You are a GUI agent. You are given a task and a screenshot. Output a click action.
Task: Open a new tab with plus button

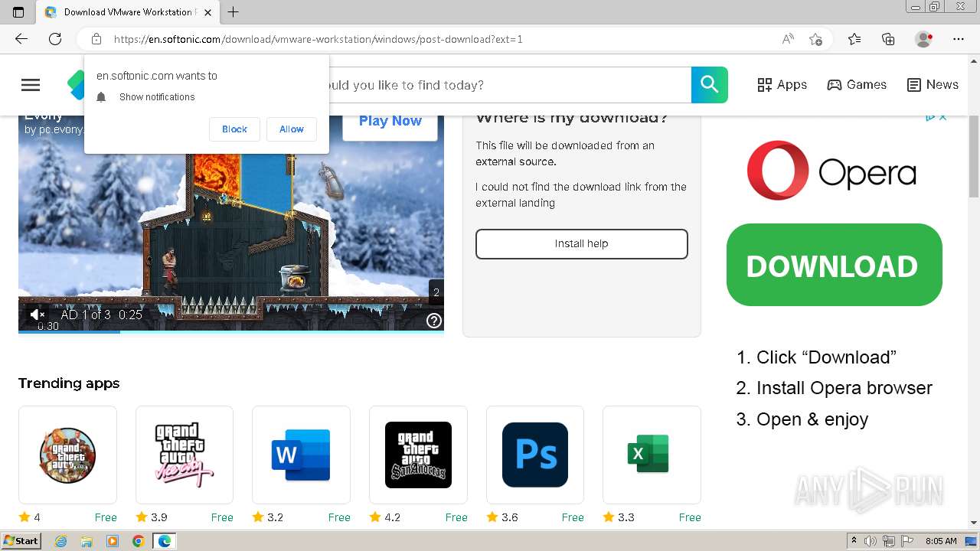[234, 11]
